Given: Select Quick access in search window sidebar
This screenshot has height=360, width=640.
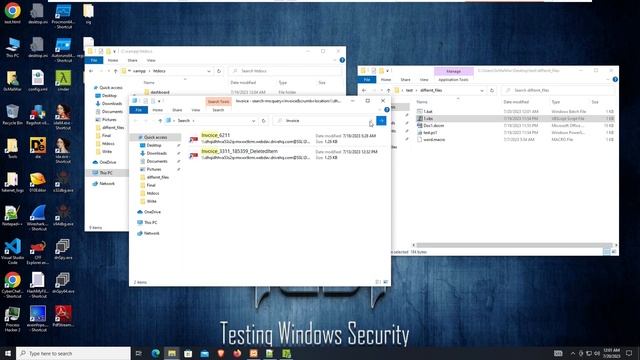Looking at the screenshot, I should (155, 138).
